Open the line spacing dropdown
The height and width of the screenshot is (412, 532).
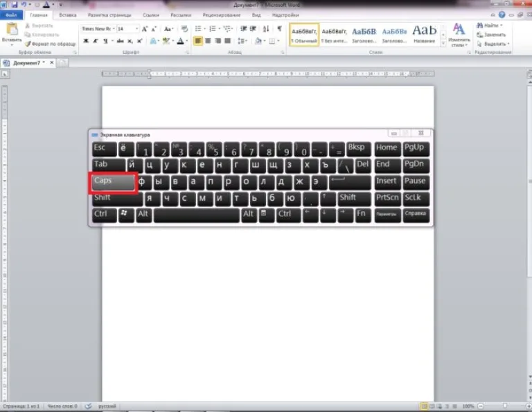point(242,41)
